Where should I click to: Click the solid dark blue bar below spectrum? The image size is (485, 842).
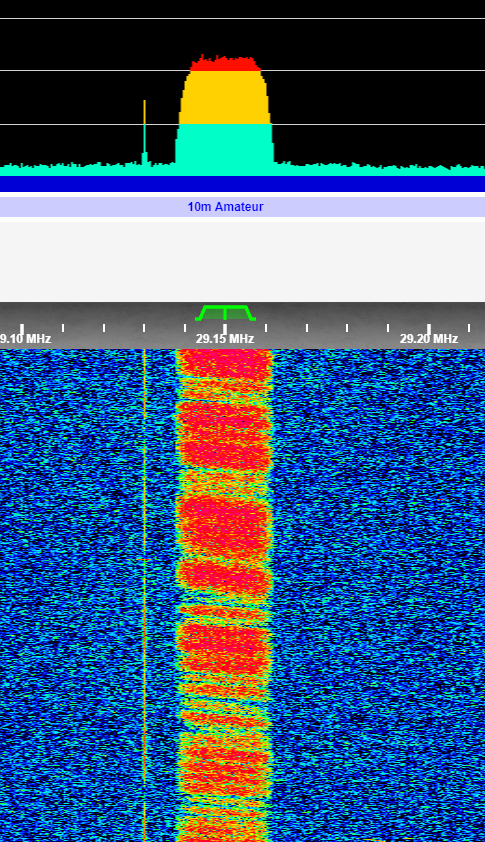click(242, 184)
